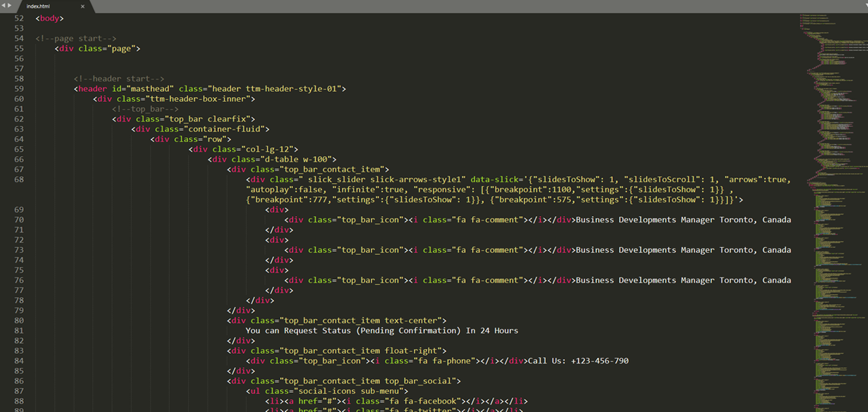Click line number 85 in the gutter
The height and width of the screenshot is (412, 868).
pyautogui.click(x=19, y=371)
